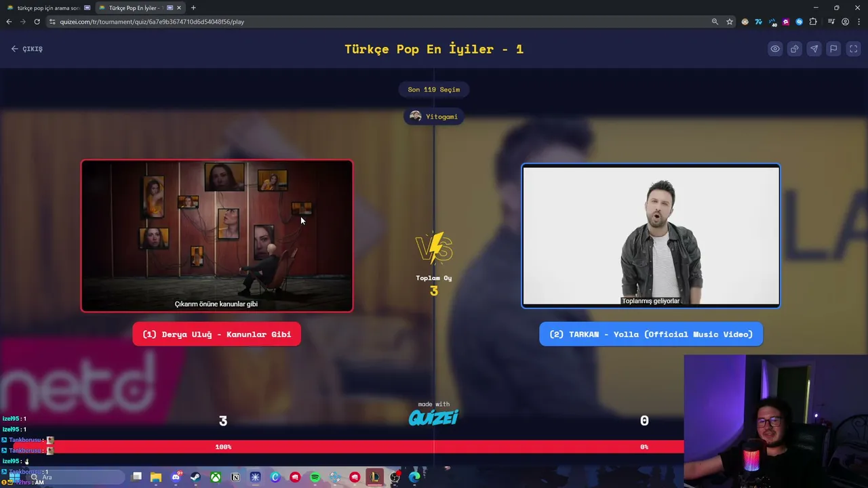Screen dimensions: 868x488
Task: Open the extension with the 40 badge
Action: tap(772, 22)
